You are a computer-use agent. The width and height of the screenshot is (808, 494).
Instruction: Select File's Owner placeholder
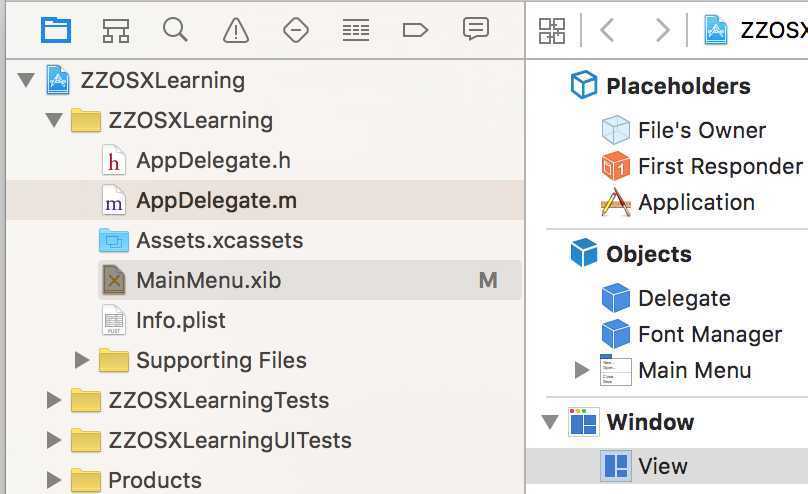[x=700, y=130]
